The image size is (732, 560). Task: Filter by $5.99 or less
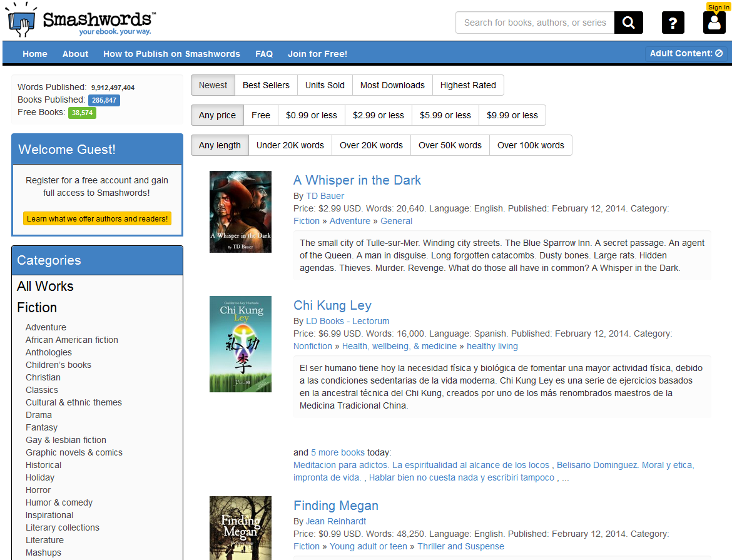point(445,115)
